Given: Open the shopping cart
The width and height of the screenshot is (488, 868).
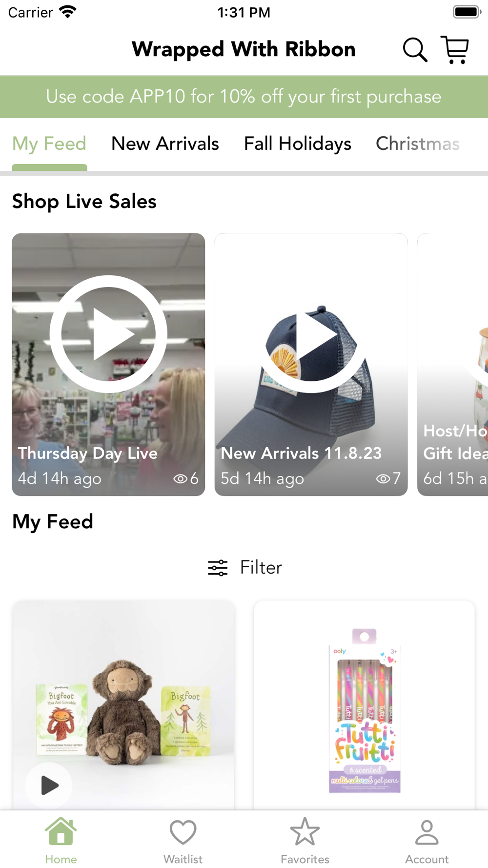Looking at the screenshot, I should 455,50.
